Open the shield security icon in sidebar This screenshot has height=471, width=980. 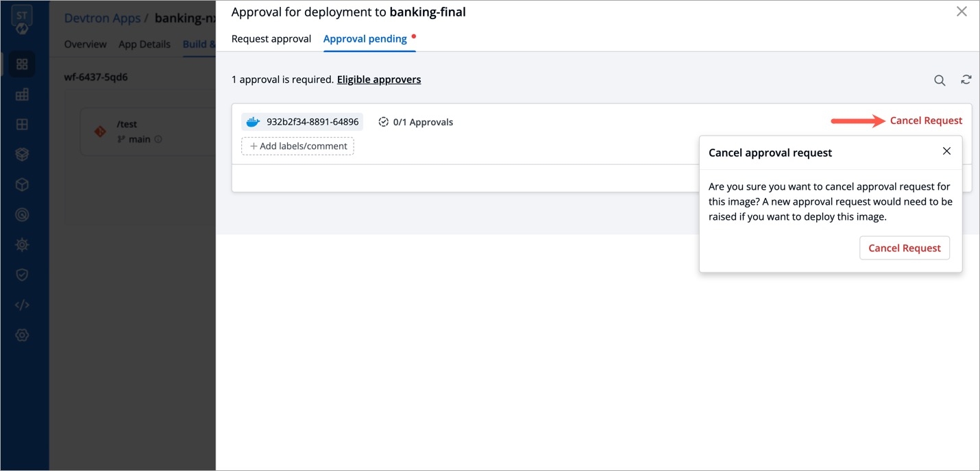click(x=22, y=275)
